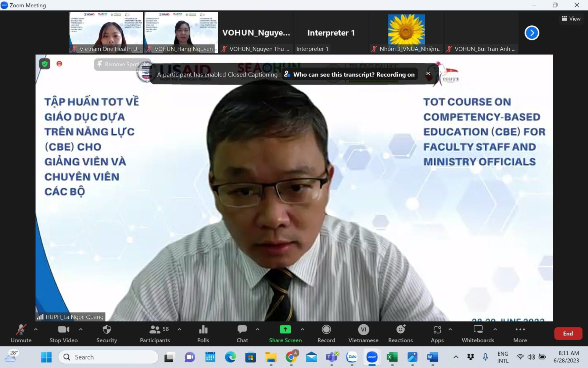This screenshot has height=368, width=588.
Task: Click the green encryption shield icon
Action: (45, 64)
